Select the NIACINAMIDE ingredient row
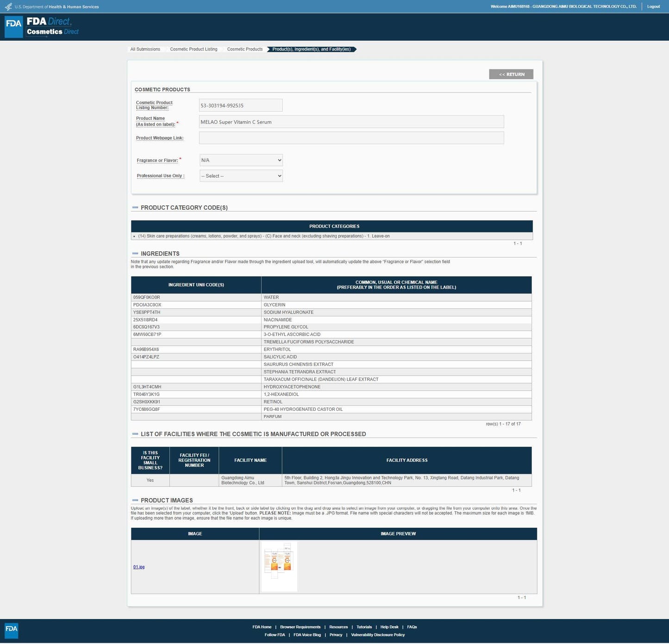Screen dimensions: 669x644 331,320
